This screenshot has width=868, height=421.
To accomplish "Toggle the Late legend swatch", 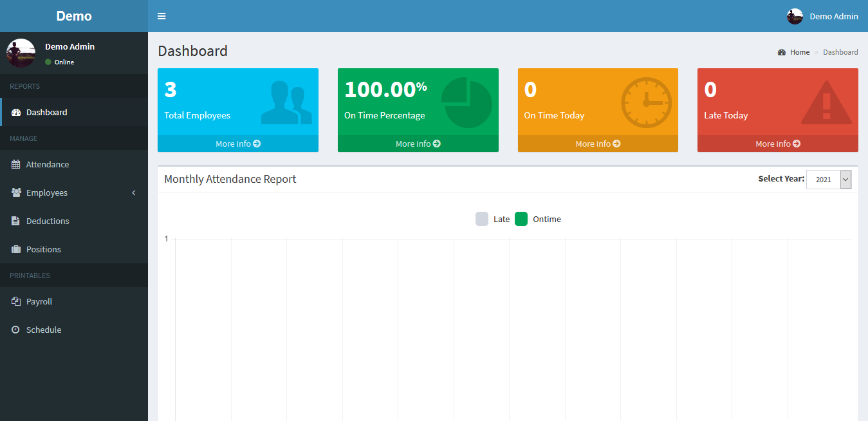I will [482, 219].
